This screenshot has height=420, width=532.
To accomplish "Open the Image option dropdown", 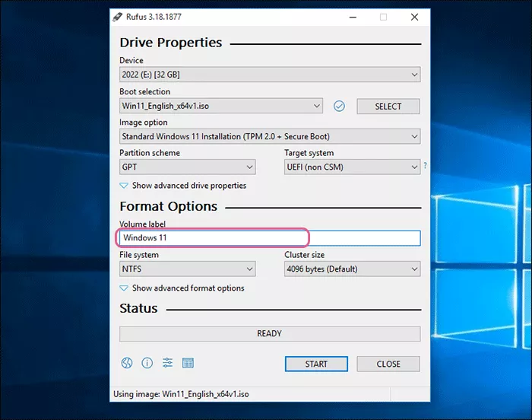I will 270,137.
